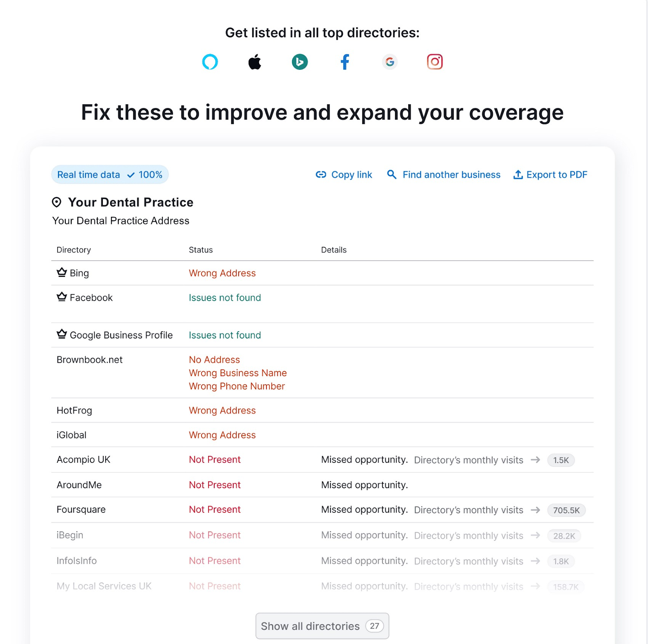Select the Status column header

pos(200,250)
